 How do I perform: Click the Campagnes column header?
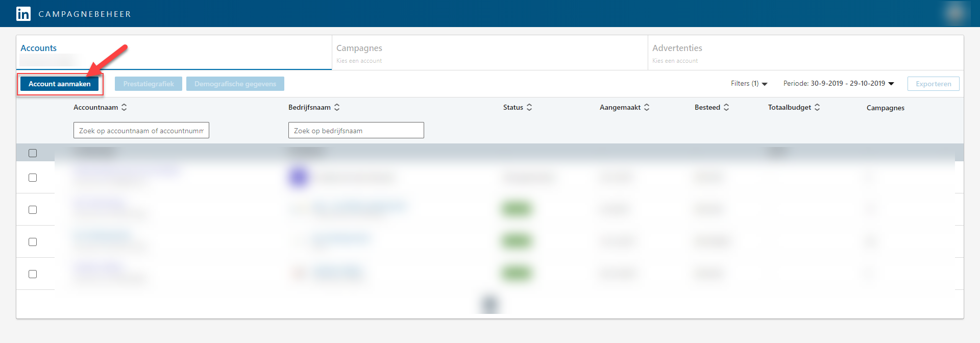pyautogui.click(x=885, y=108)
